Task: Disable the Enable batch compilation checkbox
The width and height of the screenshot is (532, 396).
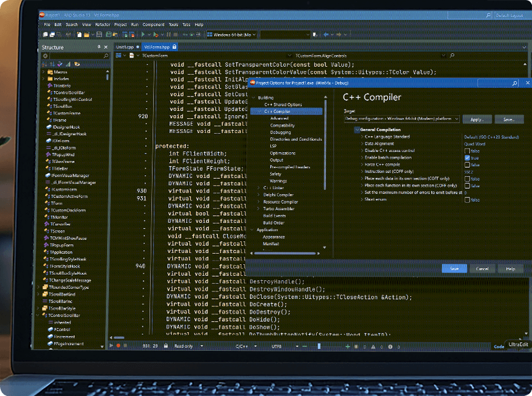Action: pyautogui.click(x=467, y=158)
